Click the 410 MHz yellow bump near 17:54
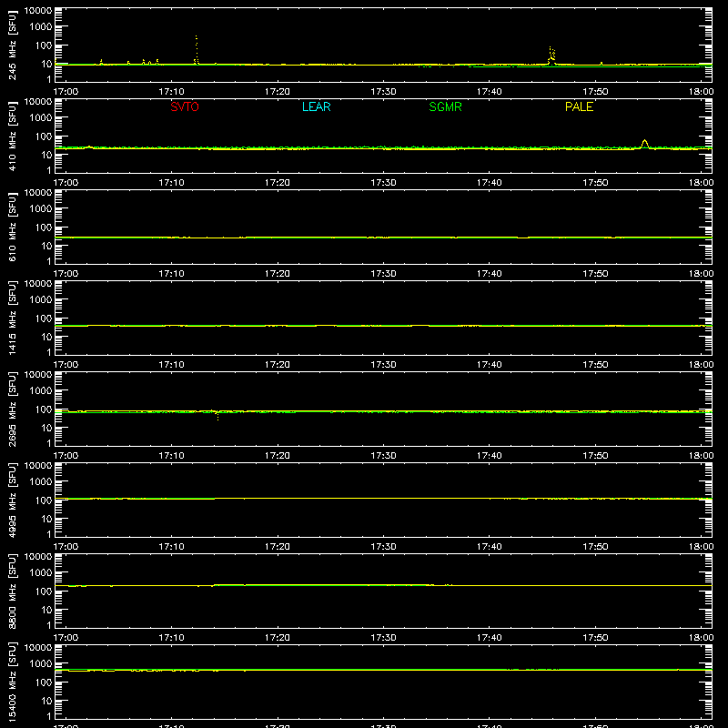This screenshot has width=728, height=728. 644,144
